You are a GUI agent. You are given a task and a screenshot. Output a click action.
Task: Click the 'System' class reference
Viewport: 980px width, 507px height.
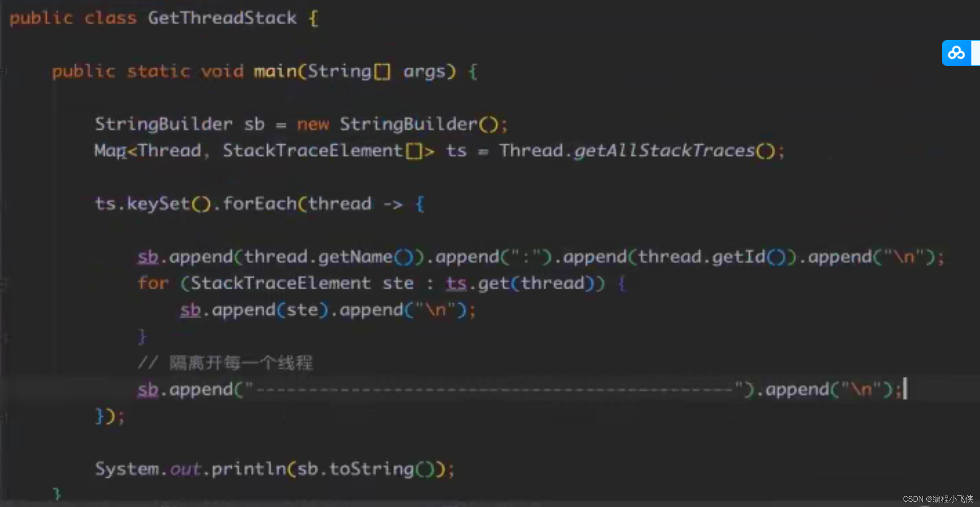pyautogui.click(x=127, y=469)
